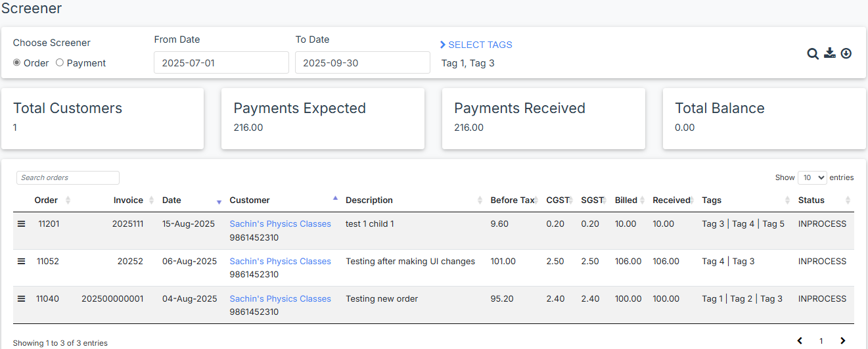Viewport: 868px width, 349px height.
Task: Open the row menu for order 11040
Action: (x=21, y=299)
